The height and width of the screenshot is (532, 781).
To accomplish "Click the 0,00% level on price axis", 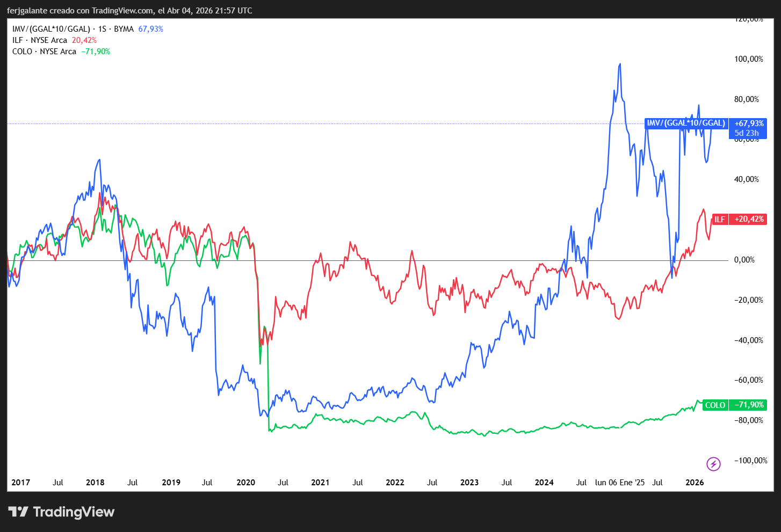I will tap(744, 260).
